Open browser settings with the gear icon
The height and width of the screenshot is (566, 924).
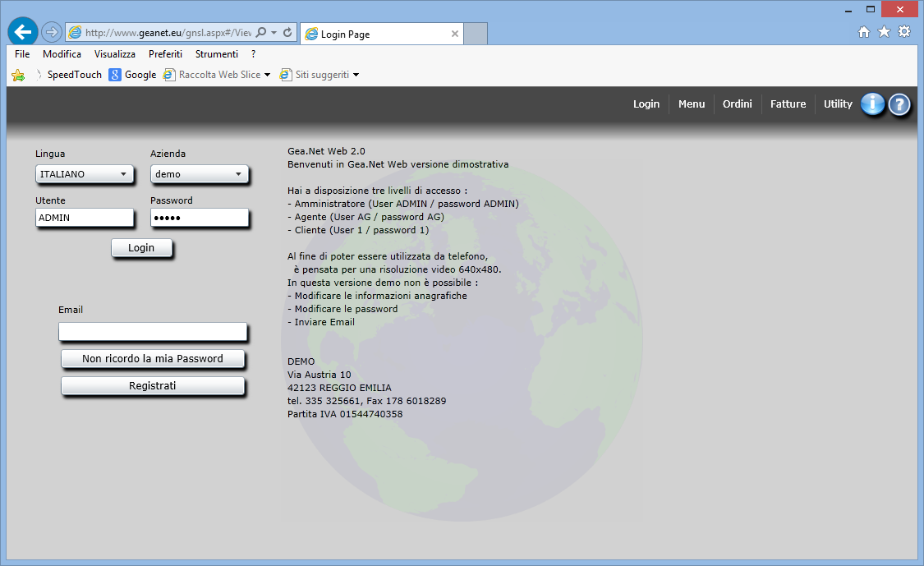[903, 31]
